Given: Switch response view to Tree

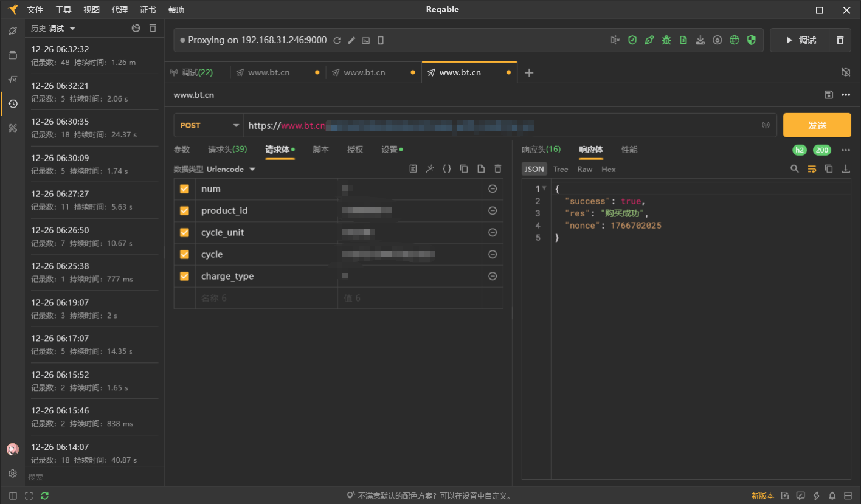Looking at the screenshot, I should point(561,169).
